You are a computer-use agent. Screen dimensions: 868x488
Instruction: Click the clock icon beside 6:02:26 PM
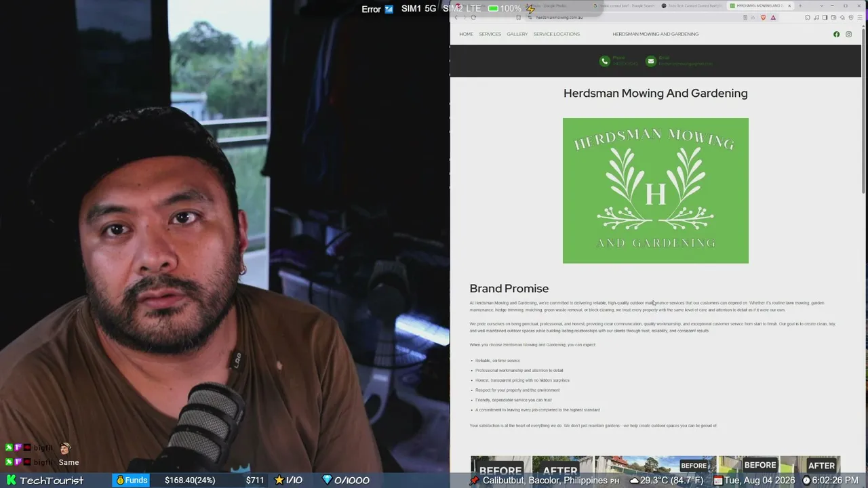807,481
